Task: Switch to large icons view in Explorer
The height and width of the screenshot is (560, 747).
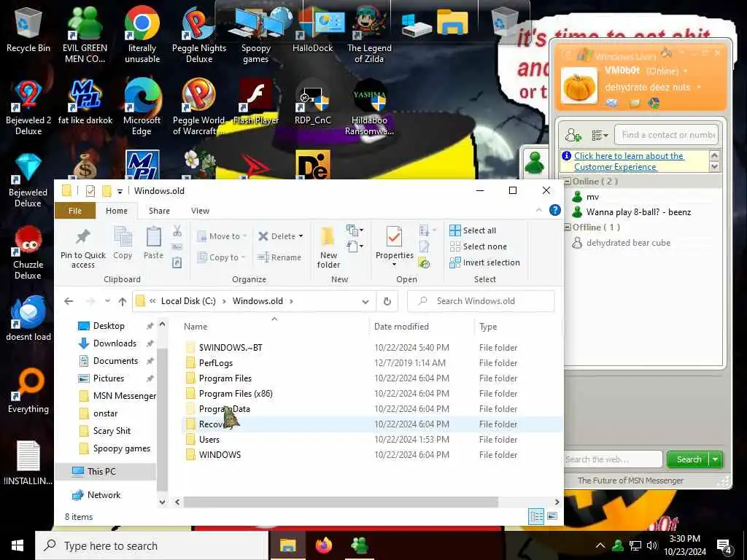Action: 552,517
